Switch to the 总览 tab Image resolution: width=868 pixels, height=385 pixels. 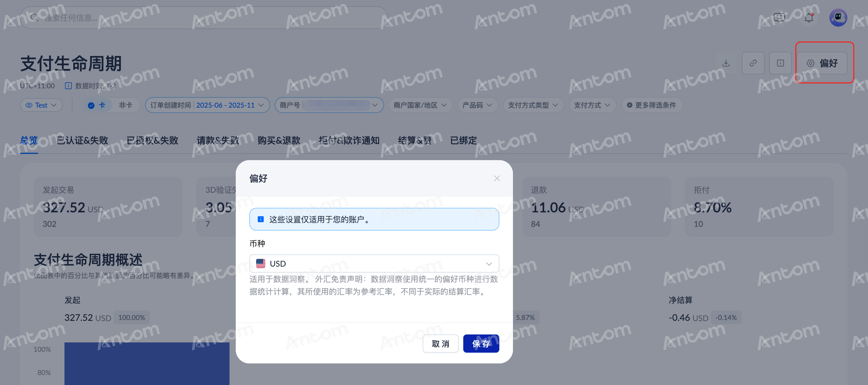(x=29, y=140)
